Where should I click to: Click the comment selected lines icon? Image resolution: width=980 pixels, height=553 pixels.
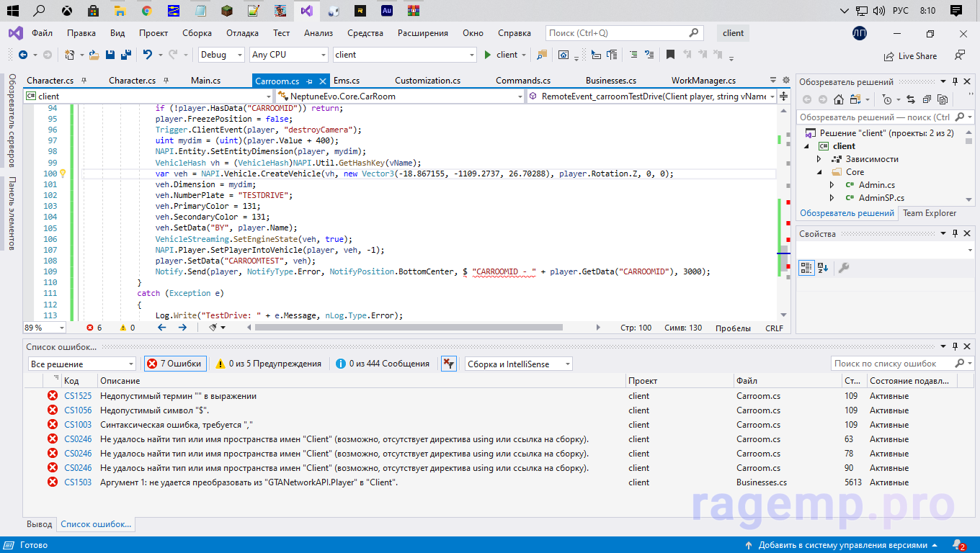pyautogui.click(x=633, y=55)
